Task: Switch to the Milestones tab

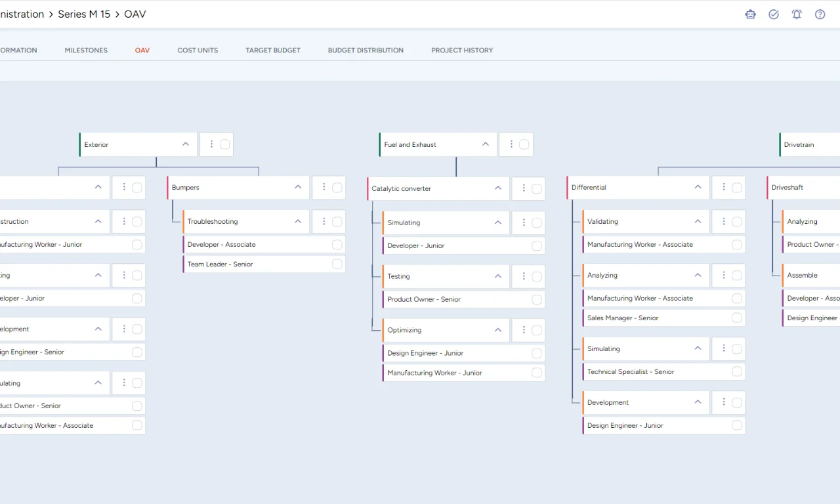Action: [86, 50]
